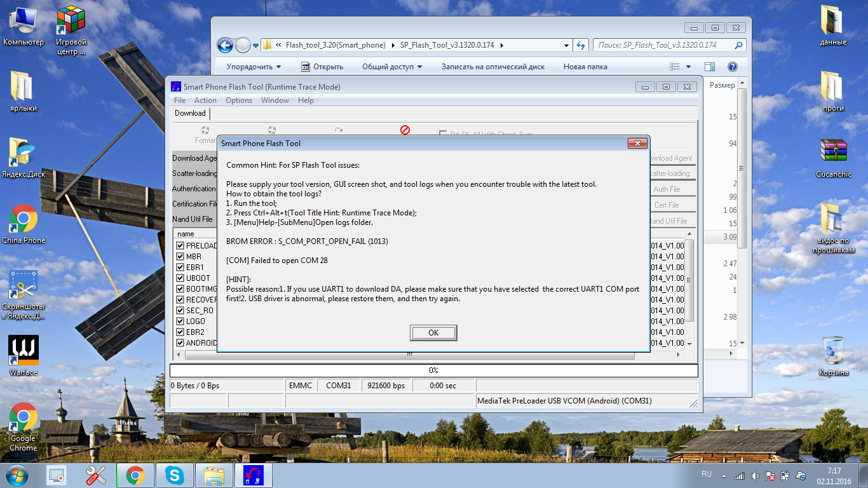Viewport: 868px width, 488px height.
Task: Open the Общий доступ dropdown
Action: tap(392, 67)
